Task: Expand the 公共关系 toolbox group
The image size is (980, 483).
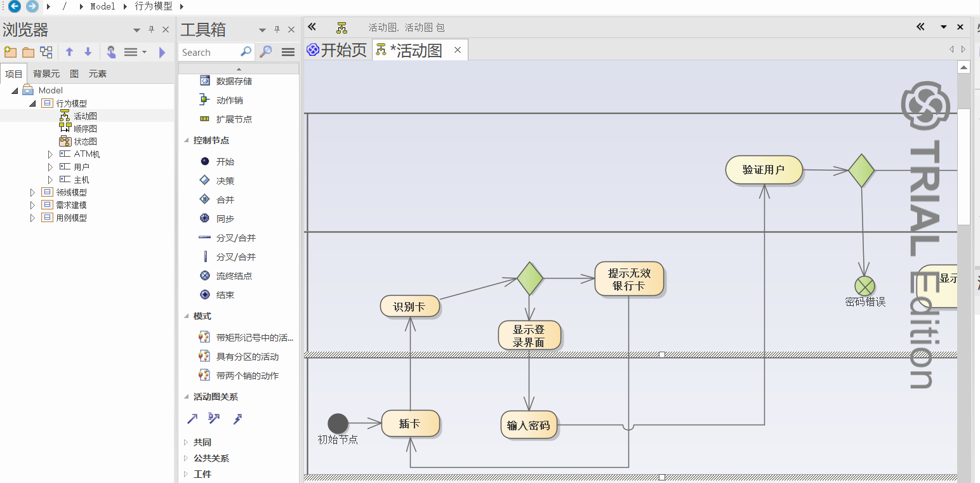Action: tap(186, 458)
